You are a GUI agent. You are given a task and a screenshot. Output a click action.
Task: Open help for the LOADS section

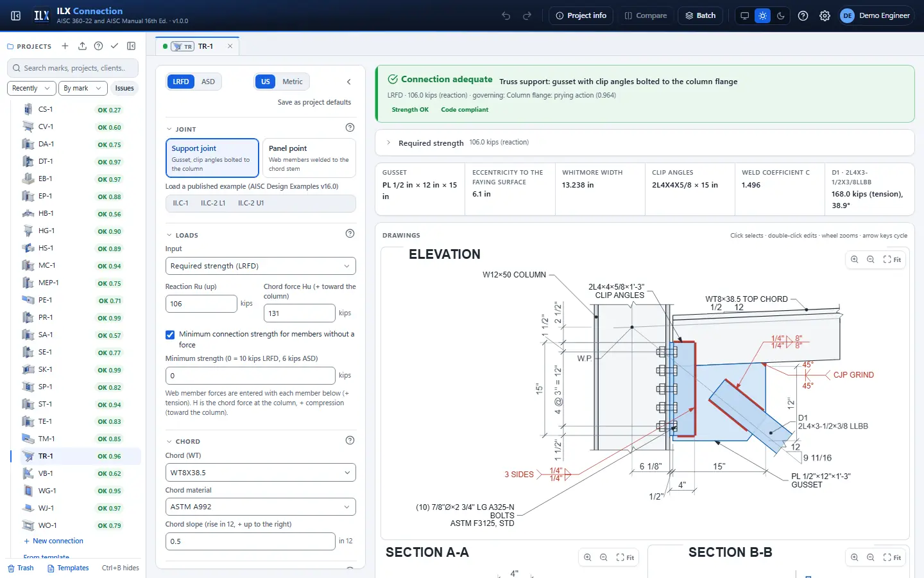tap(350, 234)
